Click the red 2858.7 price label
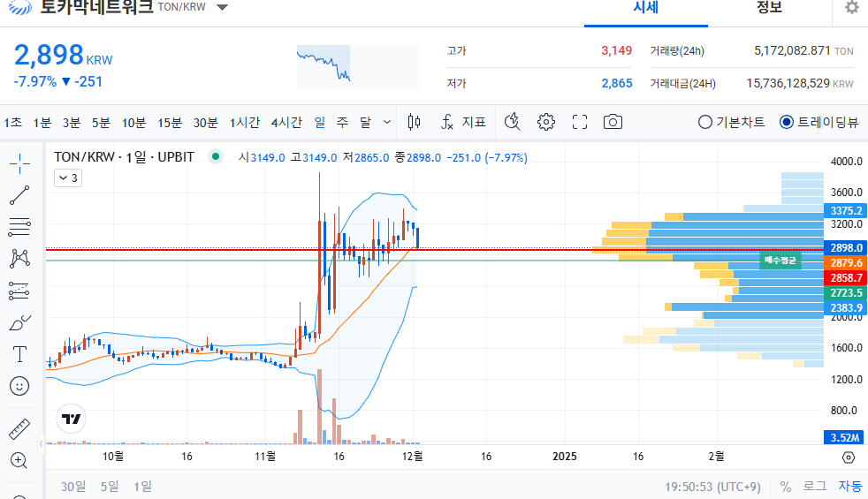Viewport: 868px width, 499px height. pos(846,277)
